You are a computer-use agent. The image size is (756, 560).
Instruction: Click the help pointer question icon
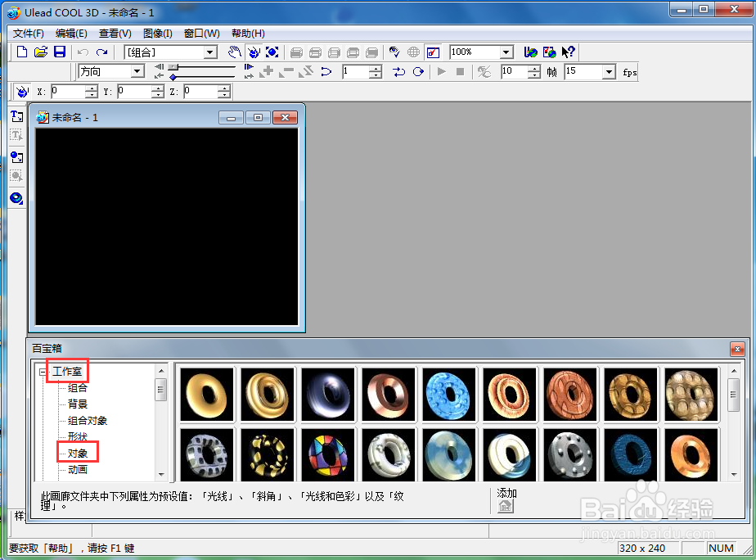(569, 52)
